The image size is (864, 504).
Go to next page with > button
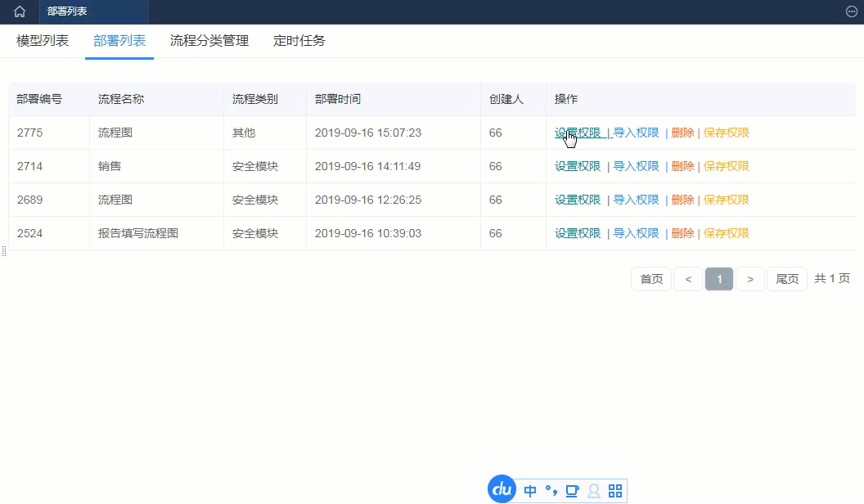tap(750, 279)
